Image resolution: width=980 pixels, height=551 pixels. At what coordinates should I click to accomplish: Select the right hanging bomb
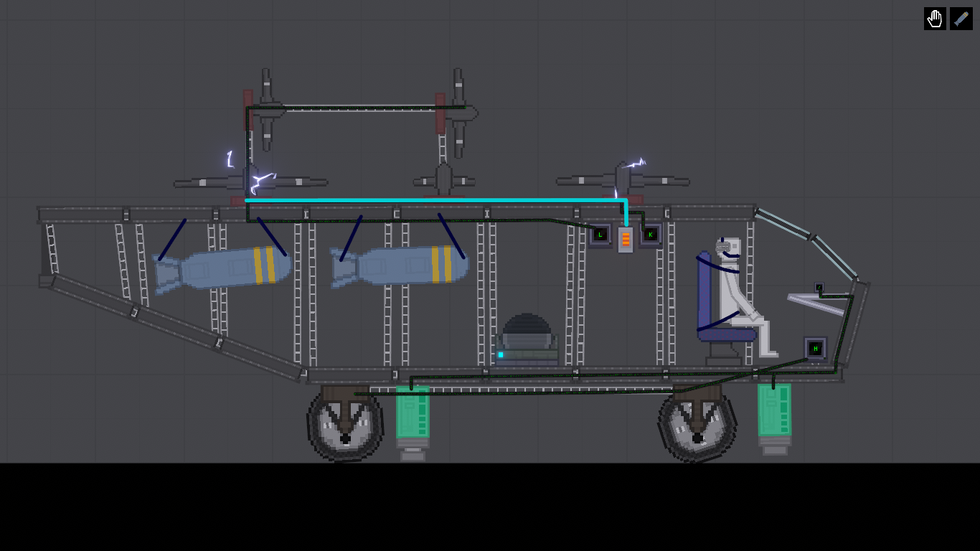400,266
